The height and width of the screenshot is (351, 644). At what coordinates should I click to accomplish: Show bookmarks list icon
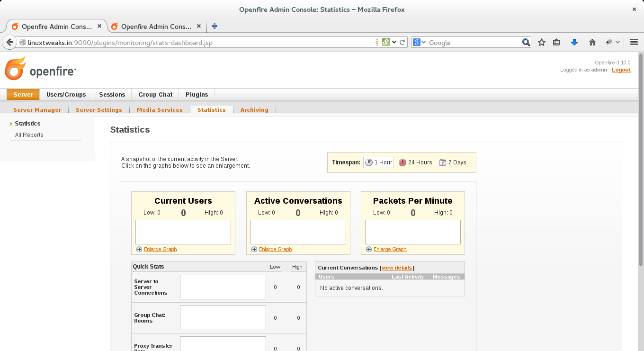557,42
